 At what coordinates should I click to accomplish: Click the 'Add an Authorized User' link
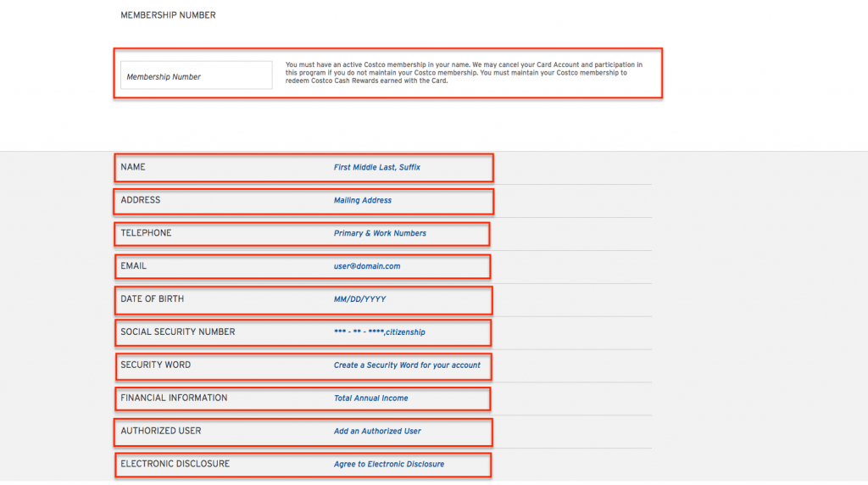pos(377,432)
